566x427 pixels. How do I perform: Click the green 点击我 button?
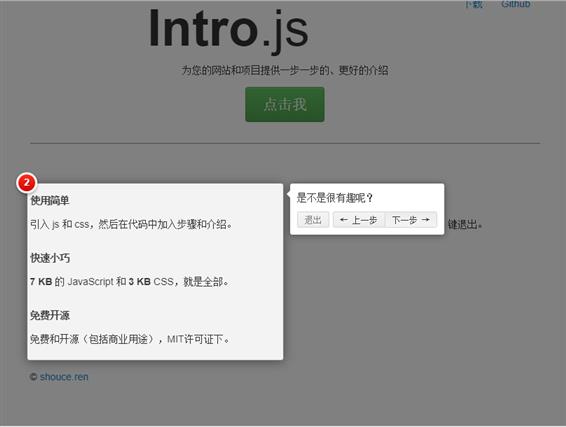point(285,104)
